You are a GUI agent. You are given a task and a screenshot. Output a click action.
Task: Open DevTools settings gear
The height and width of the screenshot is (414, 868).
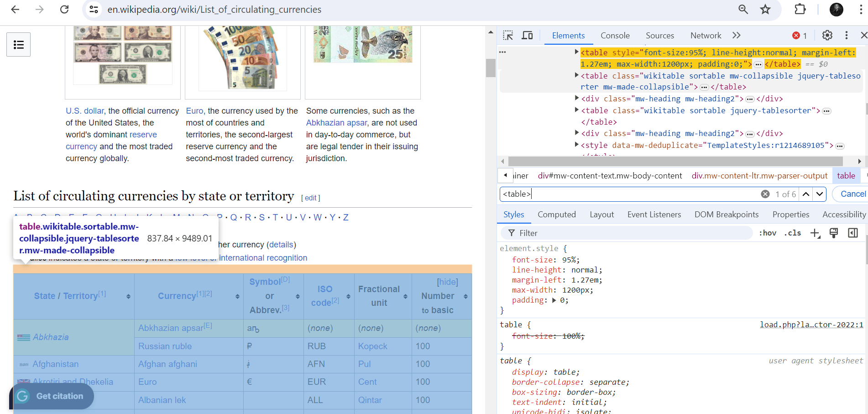click(827, 35)
